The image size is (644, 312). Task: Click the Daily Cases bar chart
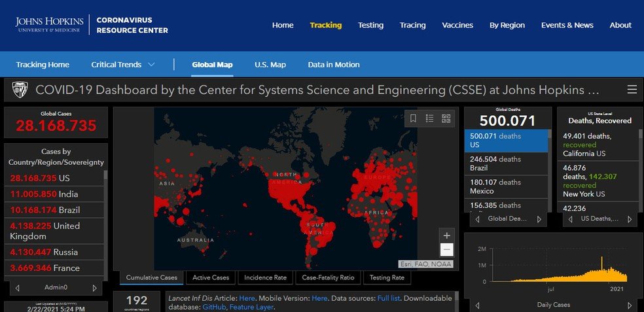[x=561, y=269]
